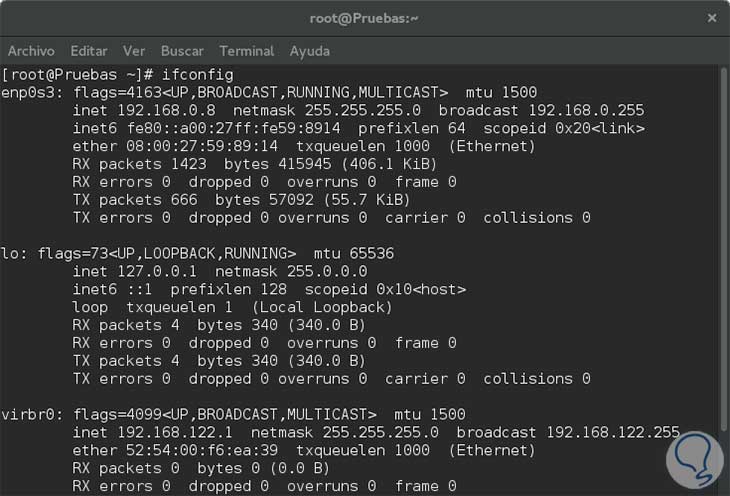This screenshot has height=496, width=730.
Task: Click the lo loopback interface name
Action: click(10, 253)
